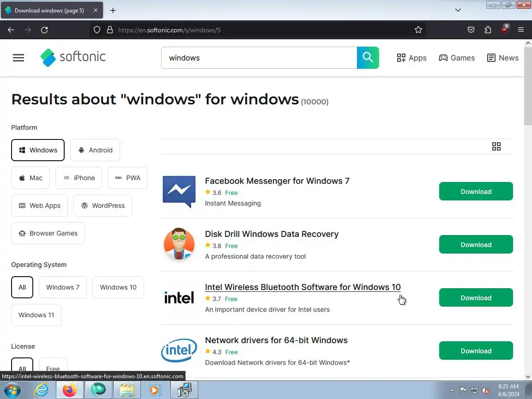532x399 pixels.
Task: View site security lock information
Action: pyautogui.click(x=109, y=30)
